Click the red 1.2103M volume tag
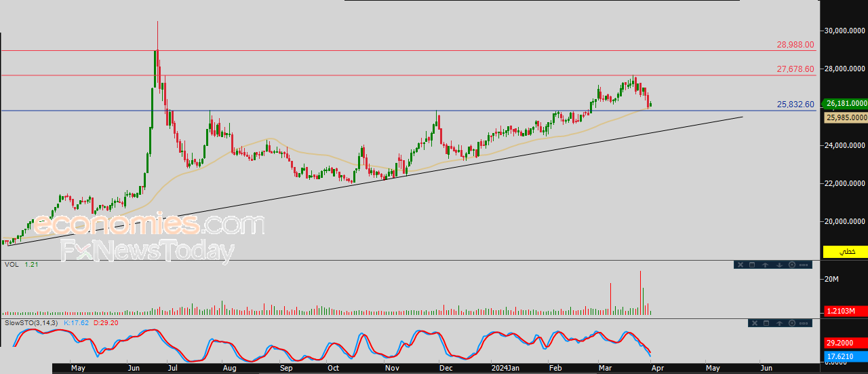Image resolution: width=868 pixels, height=374 pixels. tap(846, 311)
